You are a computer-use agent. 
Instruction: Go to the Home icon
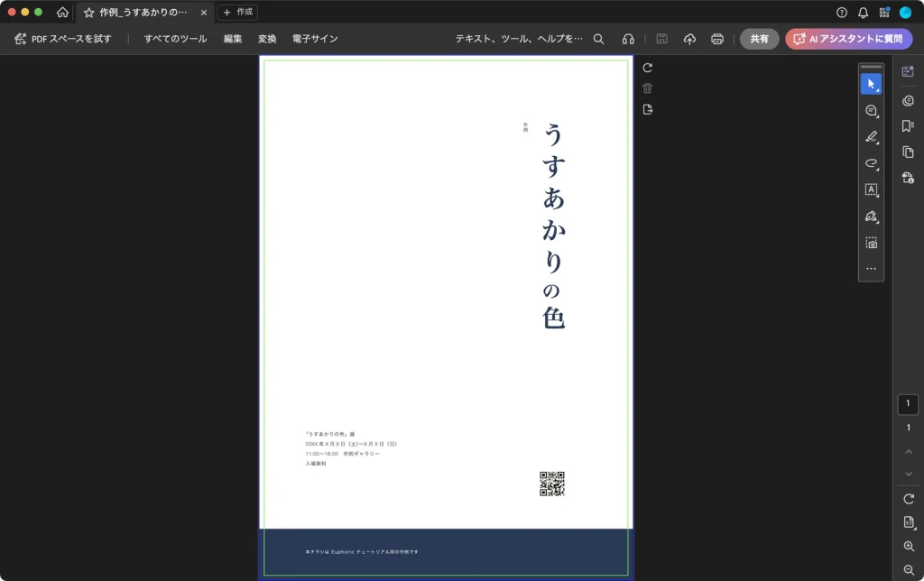pyautogui.click(x=62, y=12)
